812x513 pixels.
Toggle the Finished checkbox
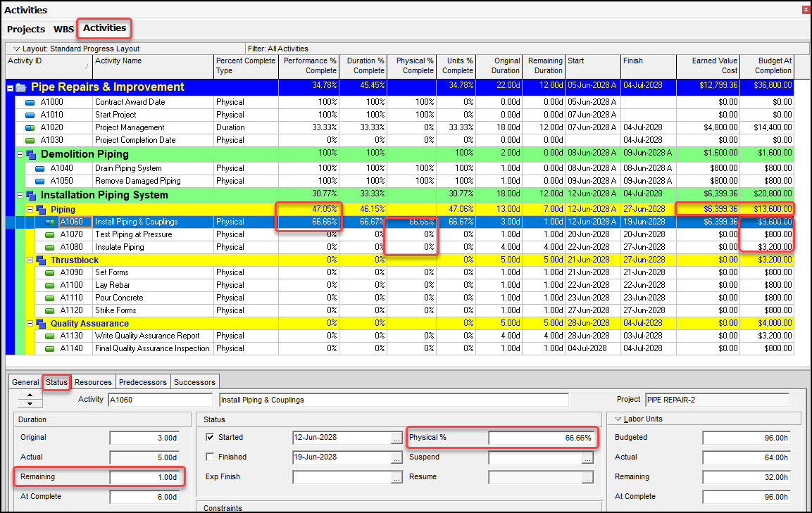pos(210,457)
